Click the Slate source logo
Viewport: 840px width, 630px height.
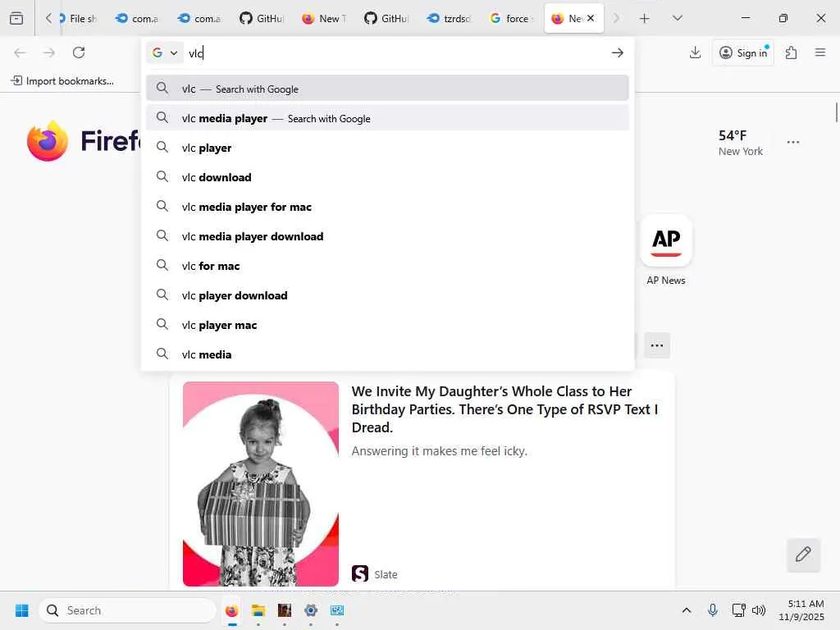point(360,573)
